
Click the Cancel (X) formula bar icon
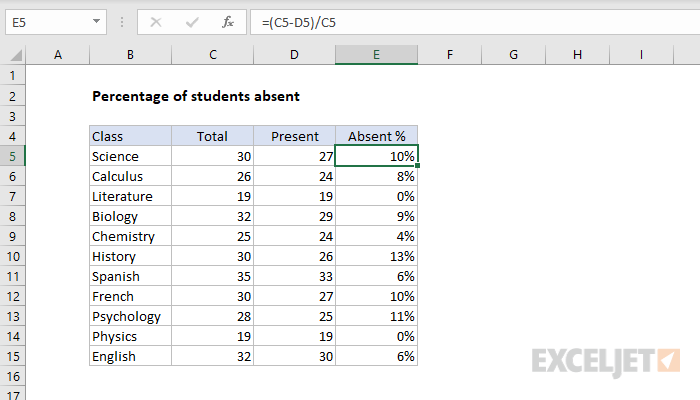tap(156, 22)
